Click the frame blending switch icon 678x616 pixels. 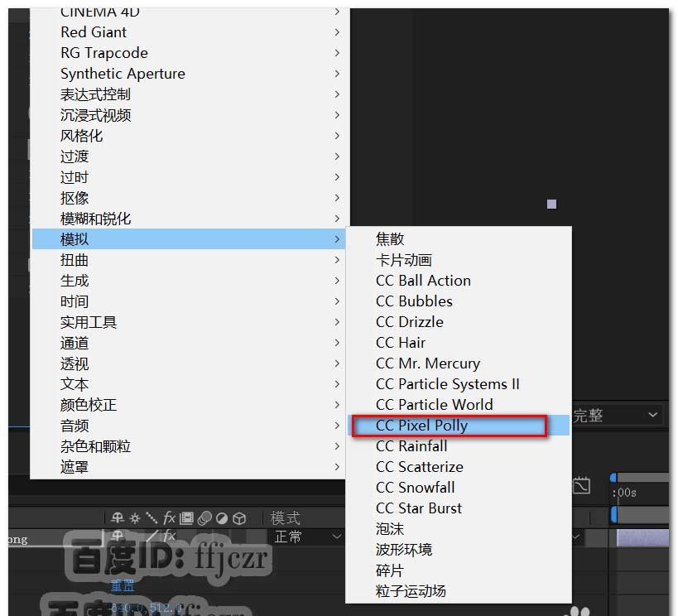186,517
